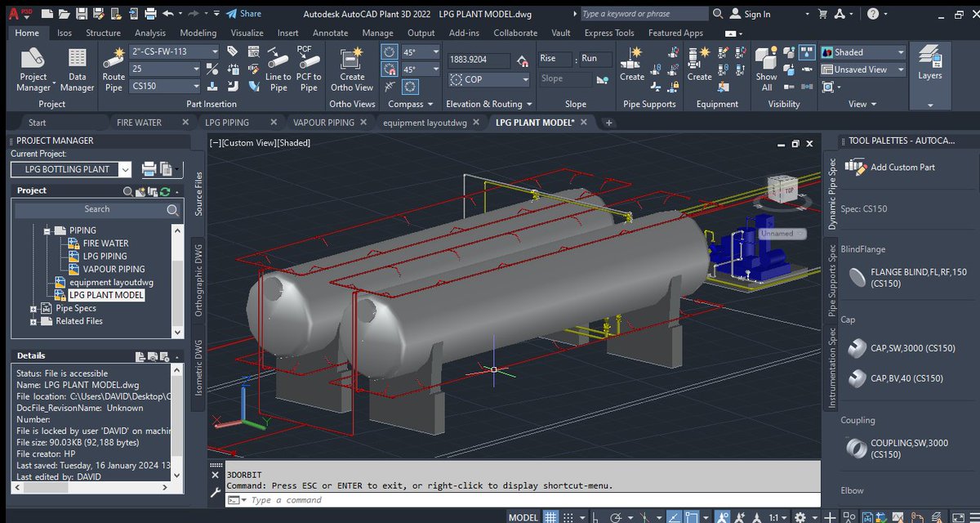Select COUPLING,SW,3000 palette part

click(x=898, y=449)
